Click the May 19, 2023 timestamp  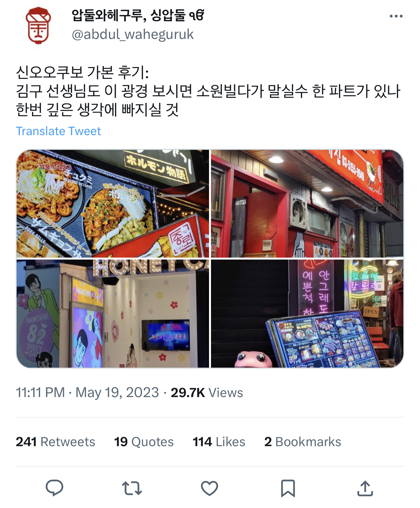point(117,393)
